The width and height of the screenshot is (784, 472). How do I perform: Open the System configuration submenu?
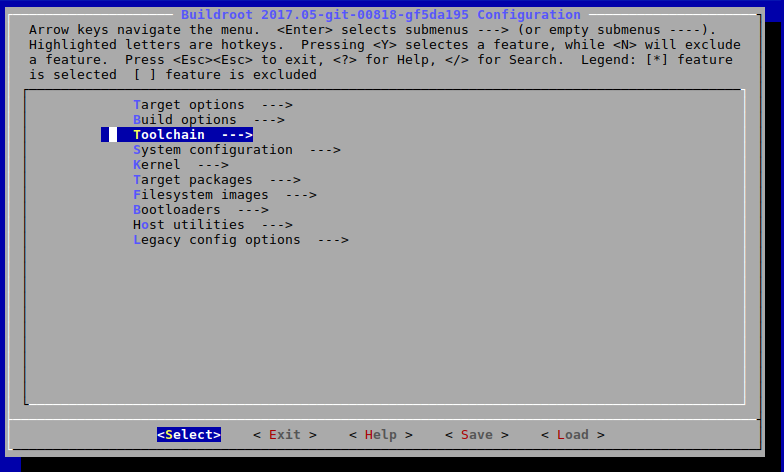237,150
